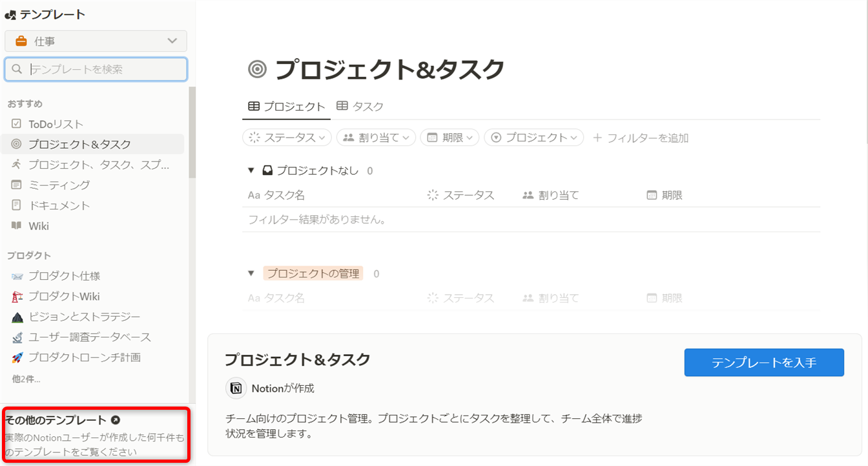The image size is (868, 466).
Task: Open the 仕事 category dropdown
Action: (x=96, y=41)
